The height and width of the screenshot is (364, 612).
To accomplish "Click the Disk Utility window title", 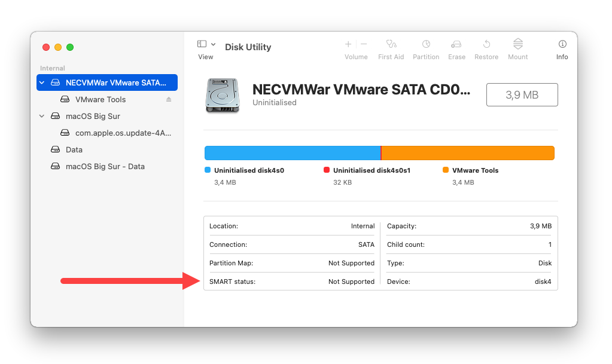I will (248, 47).
